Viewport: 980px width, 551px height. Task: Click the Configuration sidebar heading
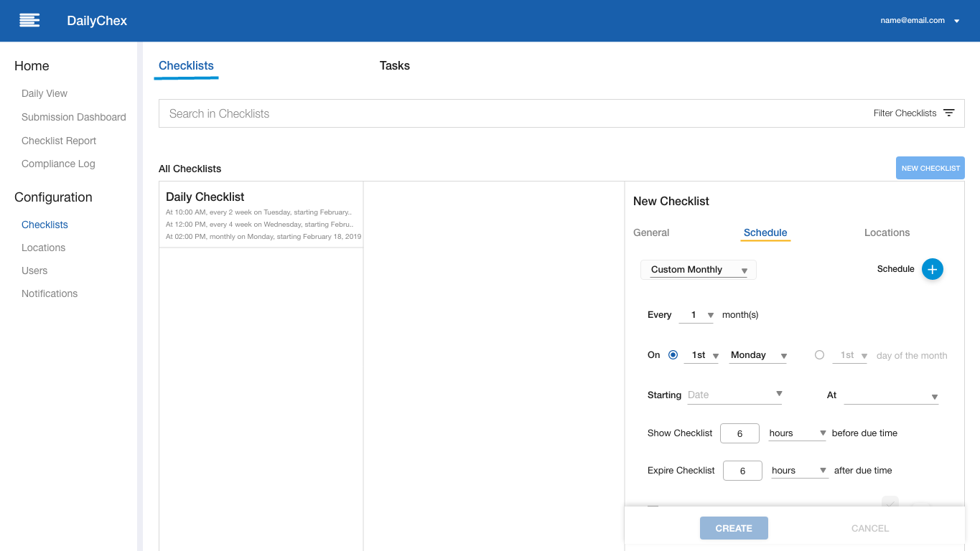coord(53,197)
